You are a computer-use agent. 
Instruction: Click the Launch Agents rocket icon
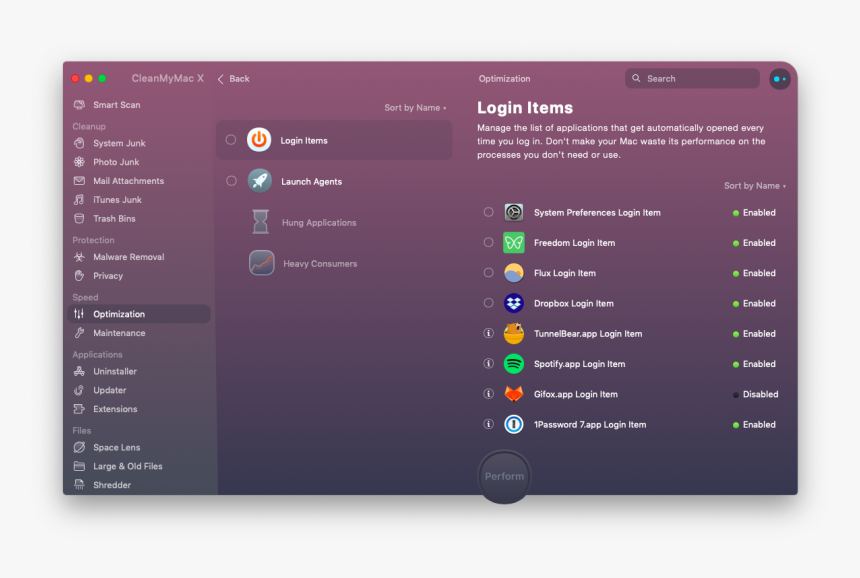click(x=259, y=181)
